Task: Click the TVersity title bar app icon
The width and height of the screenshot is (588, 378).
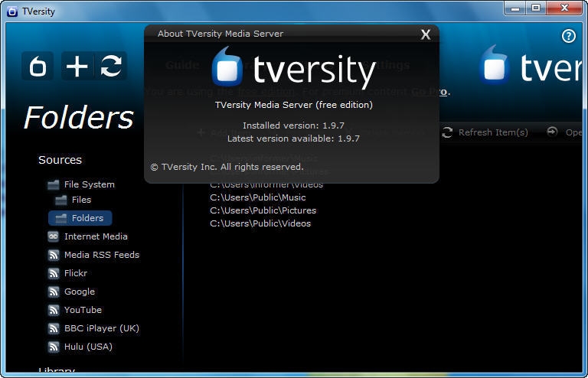Action: tap(12, 11)
